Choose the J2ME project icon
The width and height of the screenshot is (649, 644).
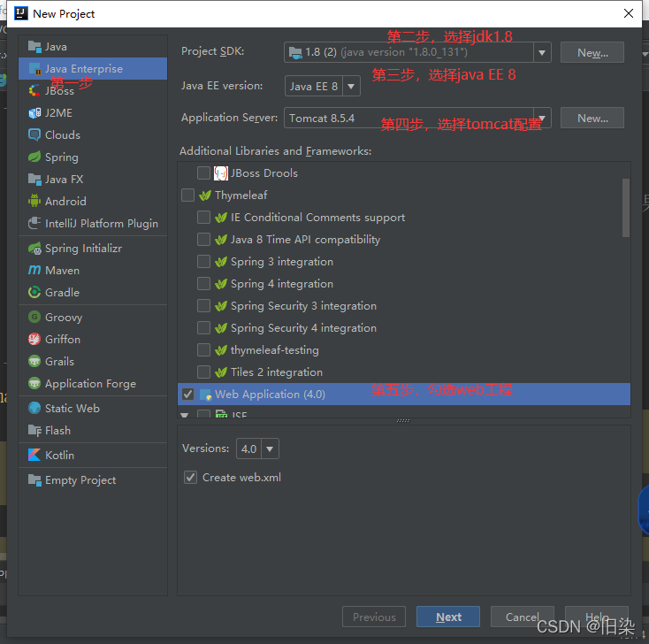(34, 112)
